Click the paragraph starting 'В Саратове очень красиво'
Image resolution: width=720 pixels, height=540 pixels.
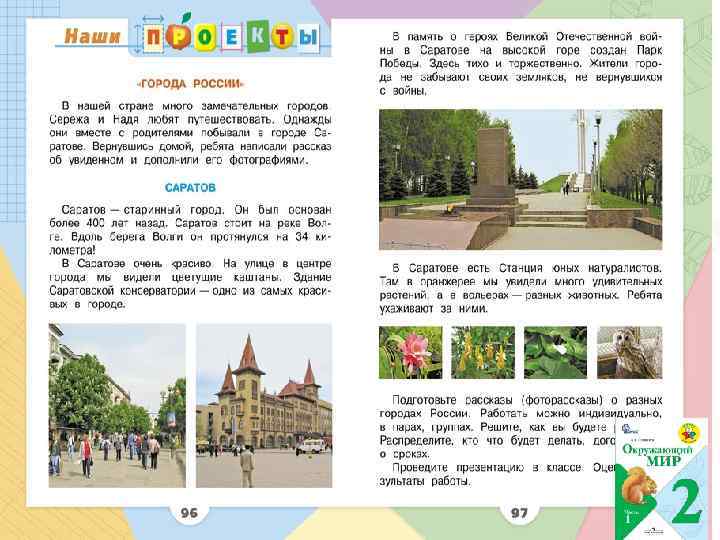pyautogui.click(x=190, y=284)
